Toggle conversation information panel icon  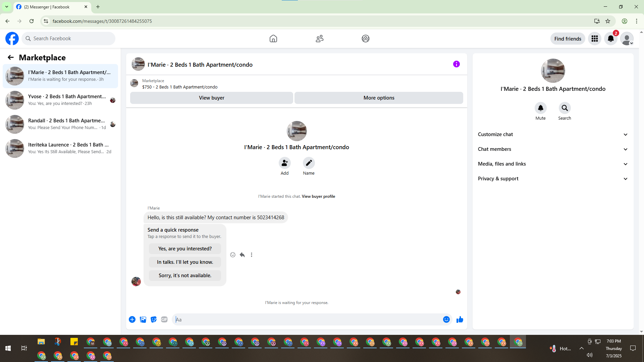point(456,64)
